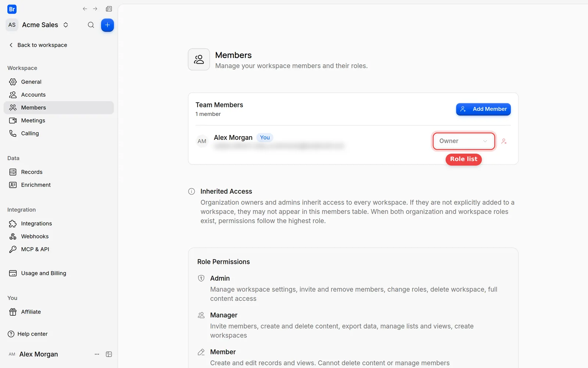Image resolution: width=588 pixels, height=368 pixels.
Task: Click the AM avatar in the member row
Action: point(202,141)
